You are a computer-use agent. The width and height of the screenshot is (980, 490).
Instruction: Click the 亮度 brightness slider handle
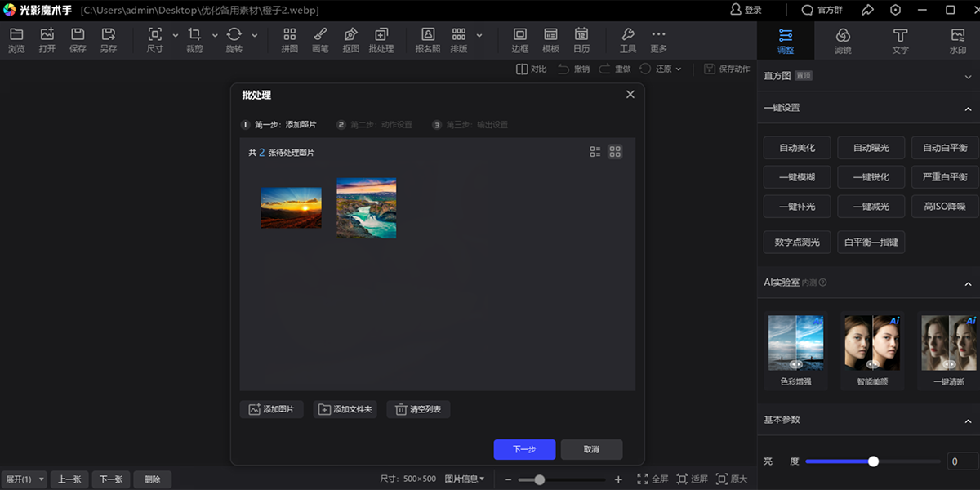click(x=873, y=461)
